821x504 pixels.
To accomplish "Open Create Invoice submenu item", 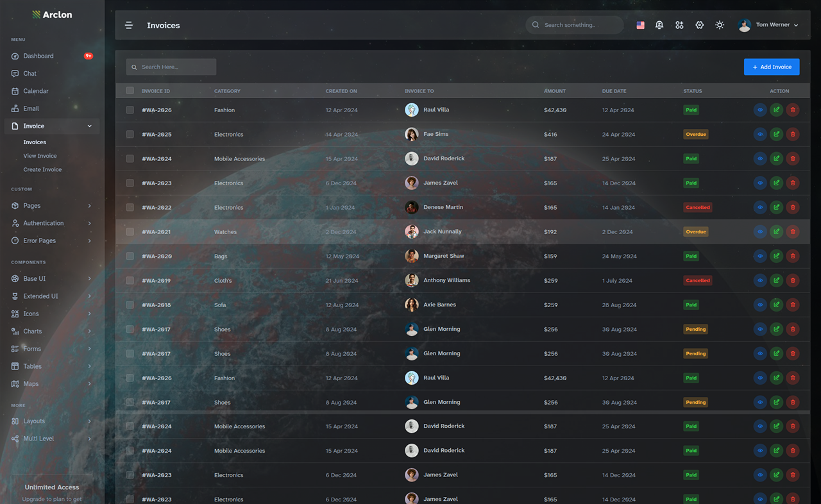I will point(42,169).
